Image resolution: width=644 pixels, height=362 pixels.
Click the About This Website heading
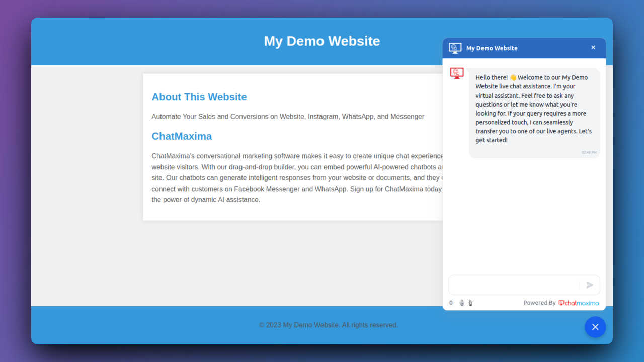tap(199, 97)
